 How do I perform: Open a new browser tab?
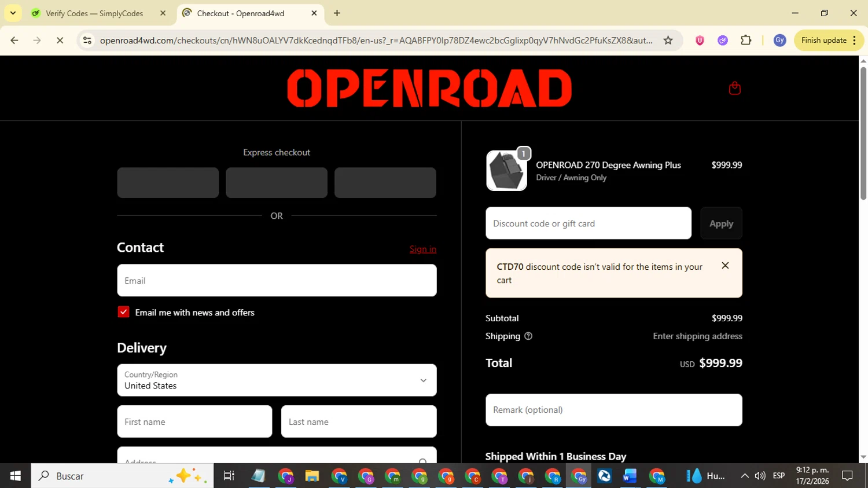pos(337,13)
